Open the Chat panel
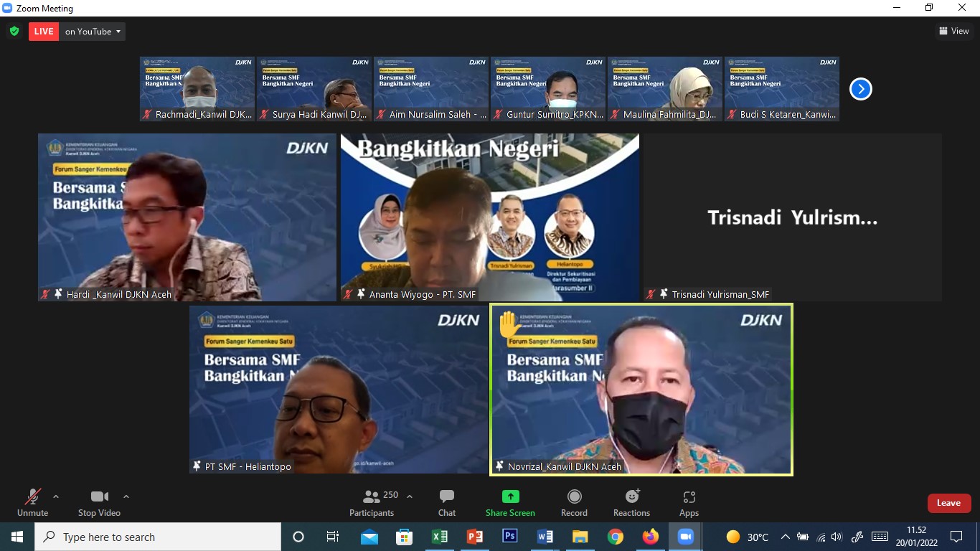The image size is (980, 551). click(447, 502)
